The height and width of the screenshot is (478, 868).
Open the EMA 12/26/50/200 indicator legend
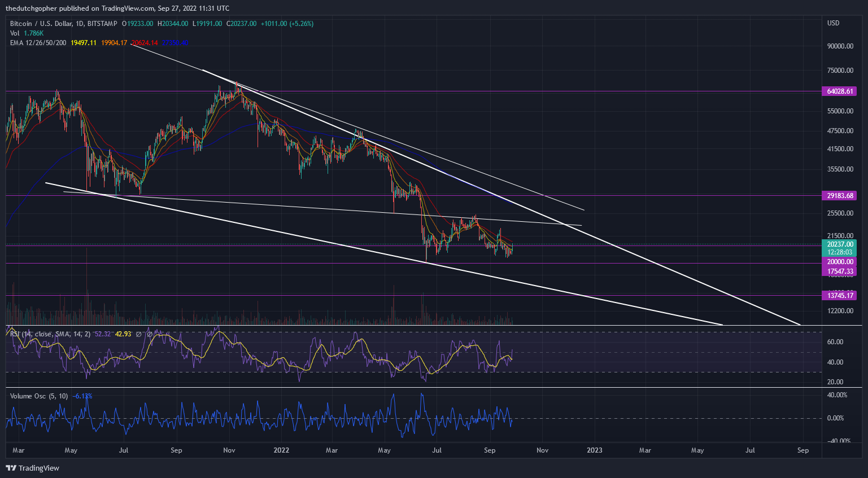(38, 43)
